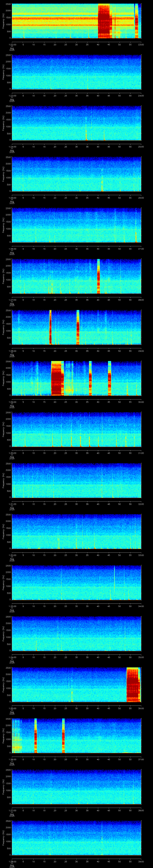Click the "1:36:00" start time label
The width and height of the screenshot is (153, 868).
[12, 759]
